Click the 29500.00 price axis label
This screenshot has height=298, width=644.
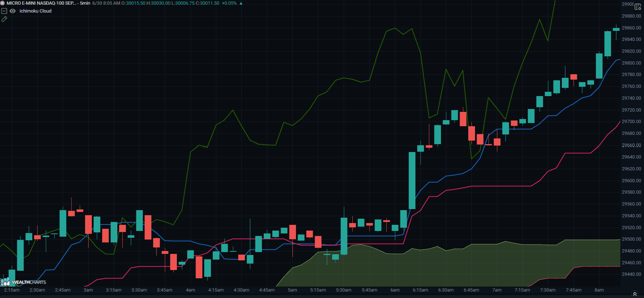(631, 239)
